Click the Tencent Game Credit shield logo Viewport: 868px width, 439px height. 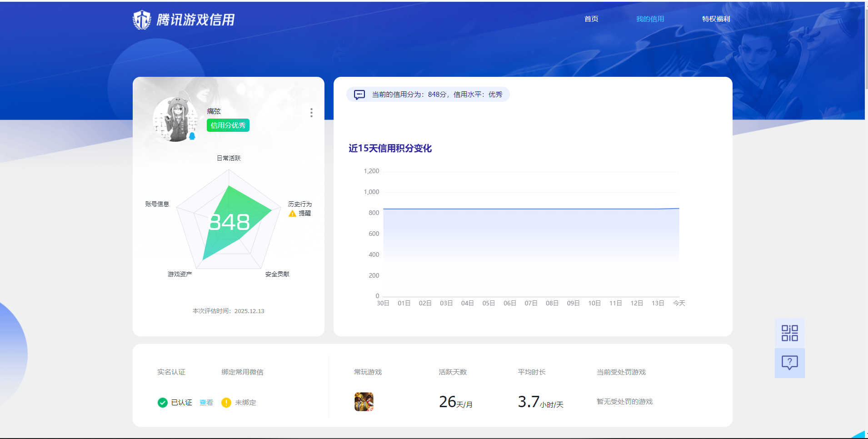pos(142,20)
